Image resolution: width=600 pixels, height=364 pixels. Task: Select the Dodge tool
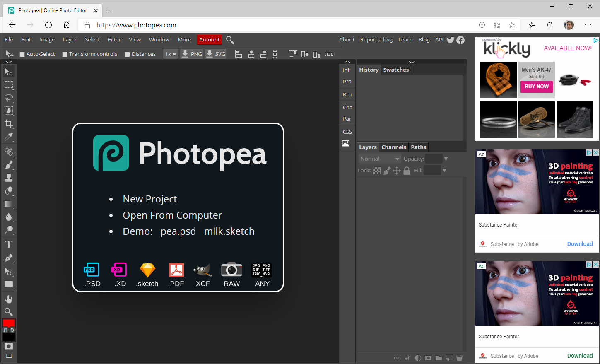coord(9,230)
